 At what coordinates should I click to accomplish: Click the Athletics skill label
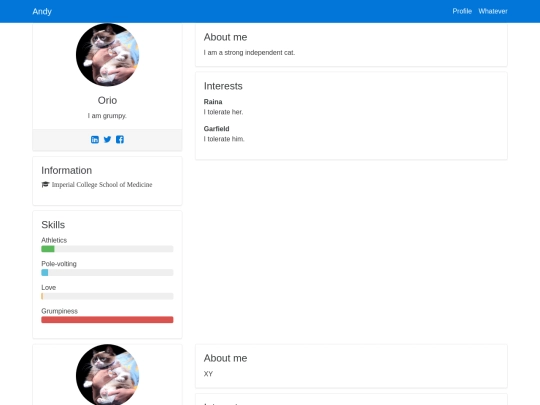click(54, 240)
